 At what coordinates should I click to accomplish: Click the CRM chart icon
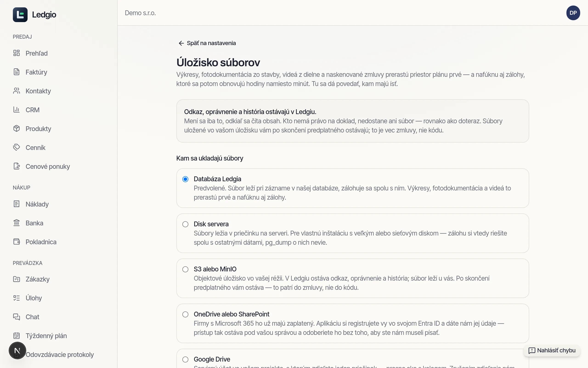click(17, 110)
